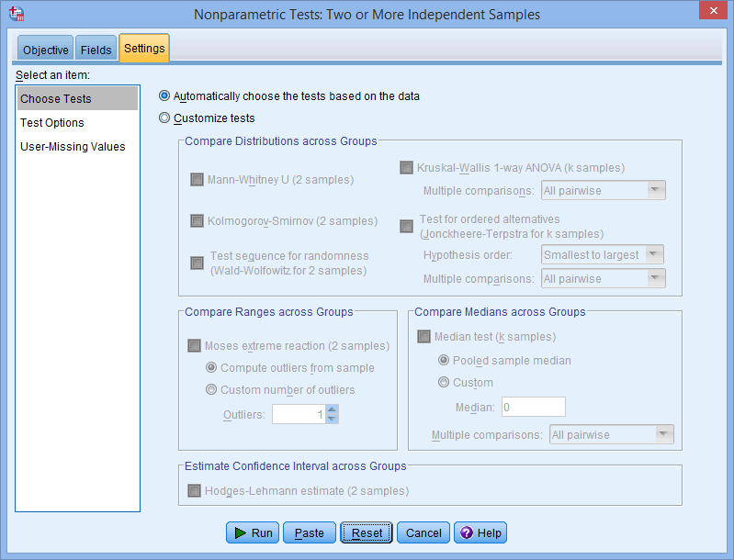
Task: Decrease Outliers value with down arrow
Action: click(333, 419)
